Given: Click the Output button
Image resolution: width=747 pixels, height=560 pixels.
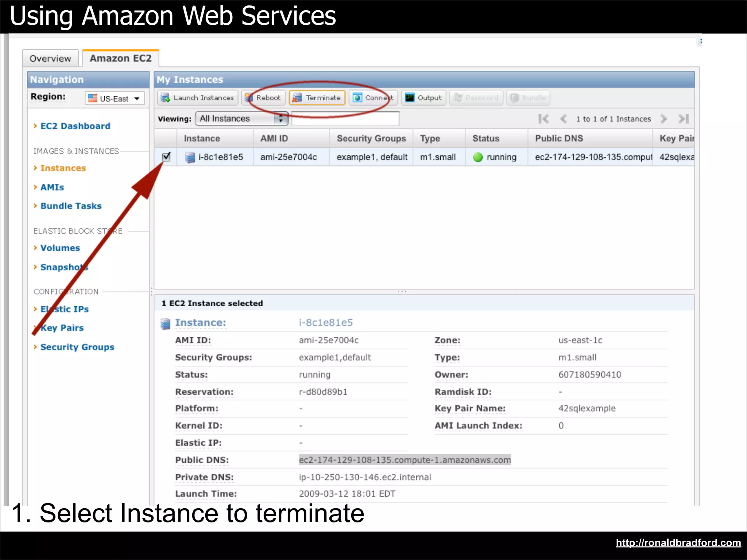Looking at the screenshot, I should point(423,98).
